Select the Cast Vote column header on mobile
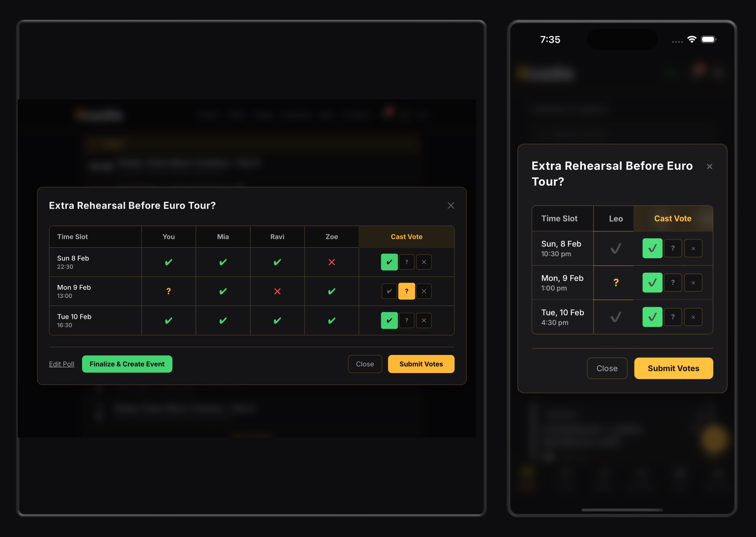This screenshot has width=756, height=537. [673, 219]
